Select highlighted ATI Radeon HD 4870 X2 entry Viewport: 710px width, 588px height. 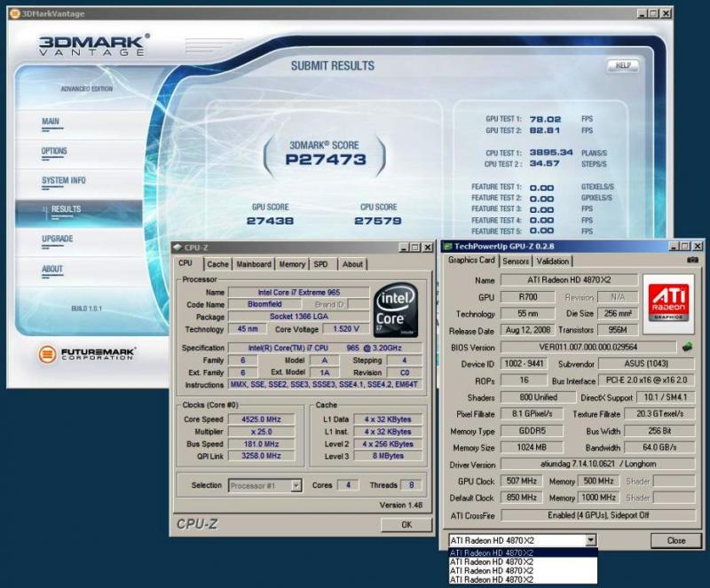(523, 553)
